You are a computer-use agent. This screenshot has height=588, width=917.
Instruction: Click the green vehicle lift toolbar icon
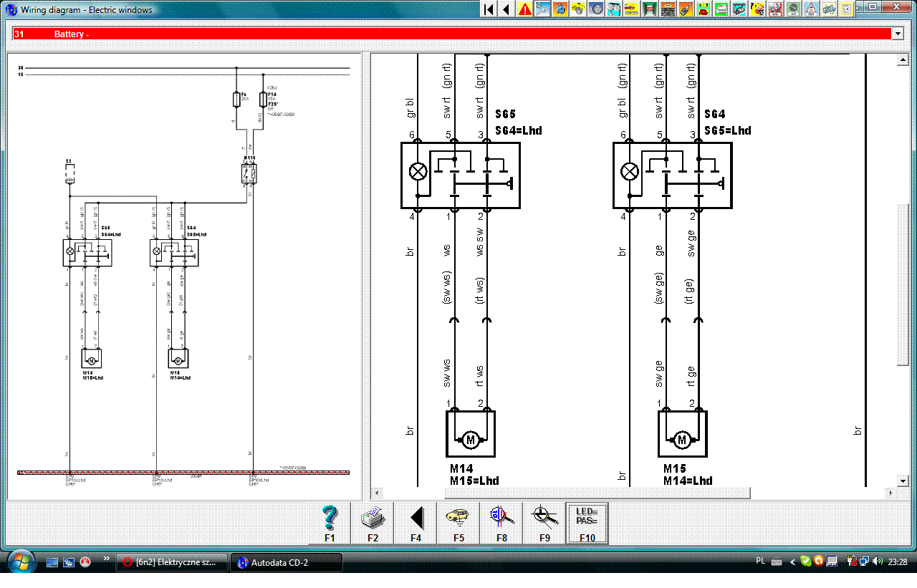click(x=650, y=9)
